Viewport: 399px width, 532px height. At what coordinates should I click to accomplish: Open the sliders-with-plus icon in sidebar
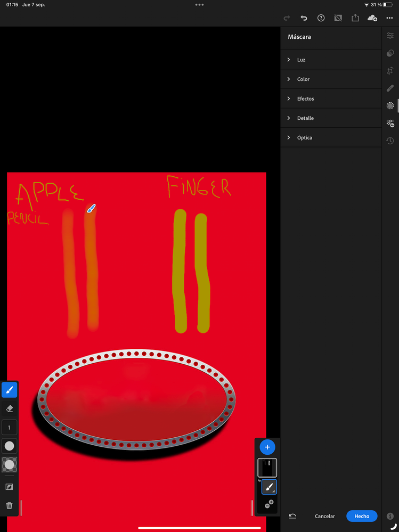[x=390, y=123]
